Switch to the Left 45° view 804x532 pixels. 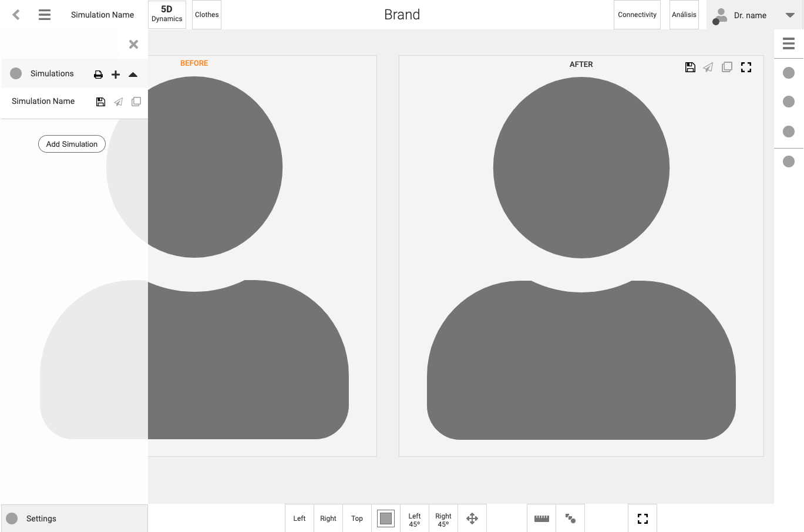tap(415, 519)
